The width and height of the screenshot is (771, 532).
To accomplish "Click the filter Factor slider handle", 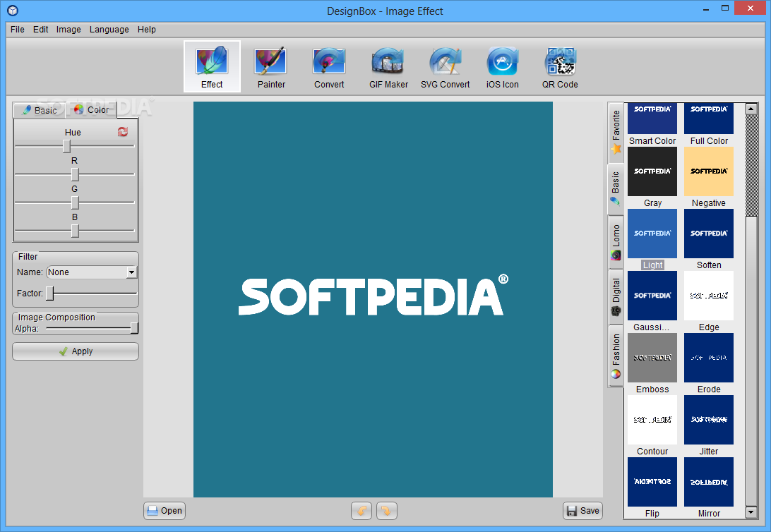I will [49, 294].
